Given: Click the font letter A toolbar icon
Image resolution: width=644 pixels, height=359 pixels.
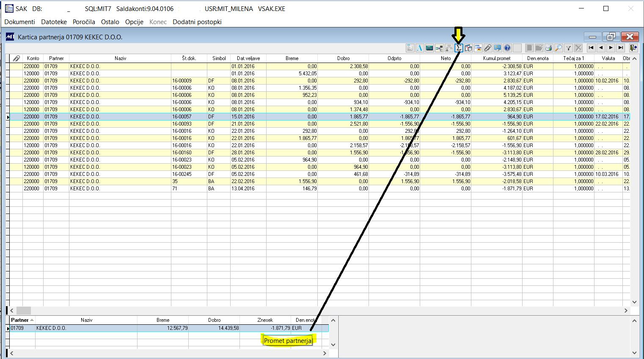Looking at the screenshot, I should point(420,48).
